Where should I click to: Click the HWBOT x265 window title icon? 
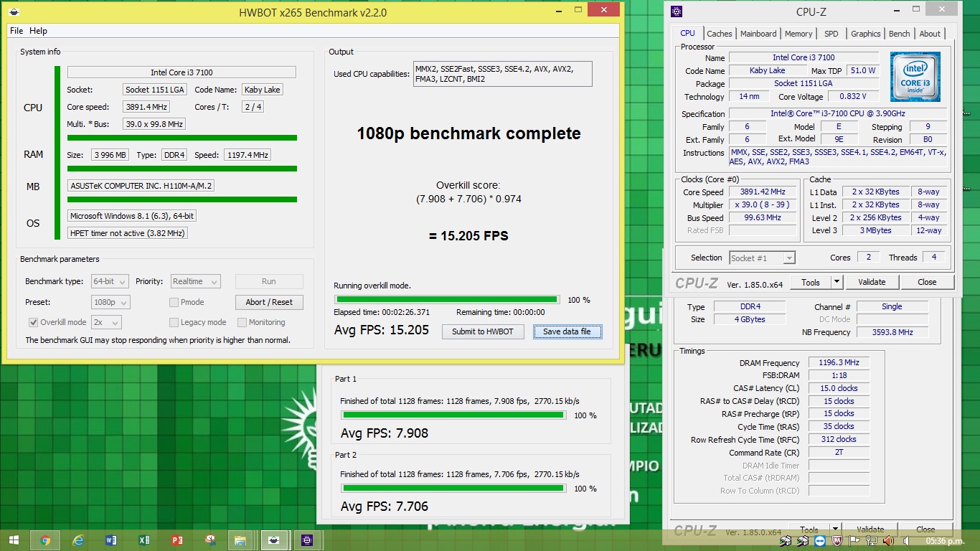click(15, 11)
